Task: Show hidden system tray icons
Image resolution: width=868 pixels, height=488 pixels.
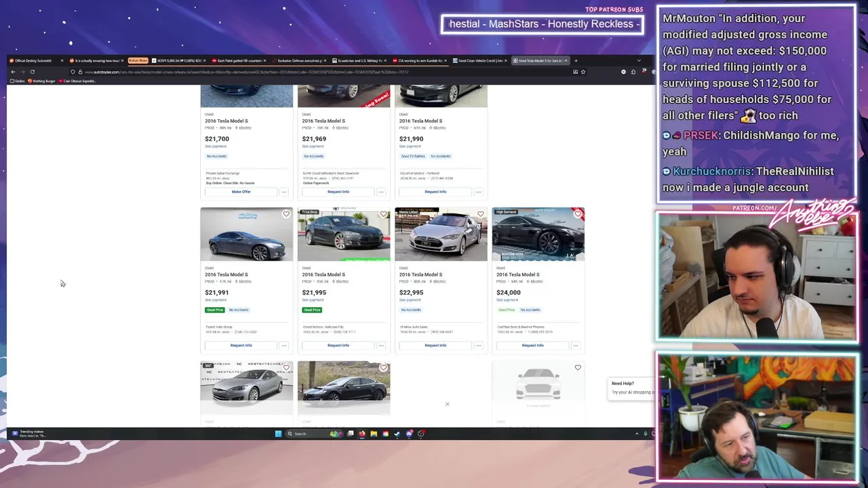Action: tap(636, 434)
